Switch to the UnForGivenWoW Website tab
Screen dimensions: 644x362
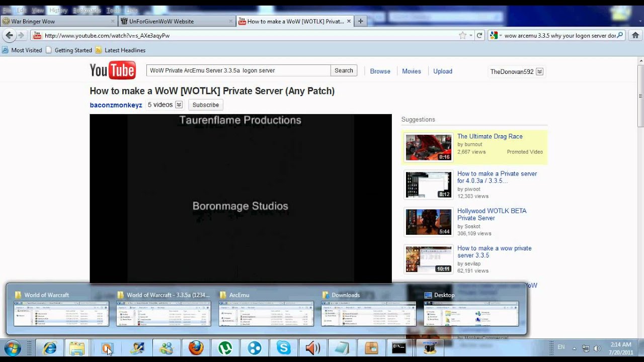[x=177, y=21]
